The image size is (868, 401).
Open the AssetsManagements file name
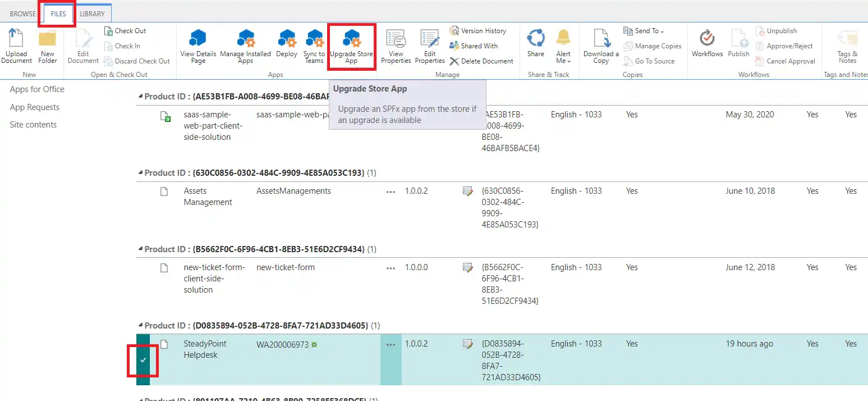293,191
